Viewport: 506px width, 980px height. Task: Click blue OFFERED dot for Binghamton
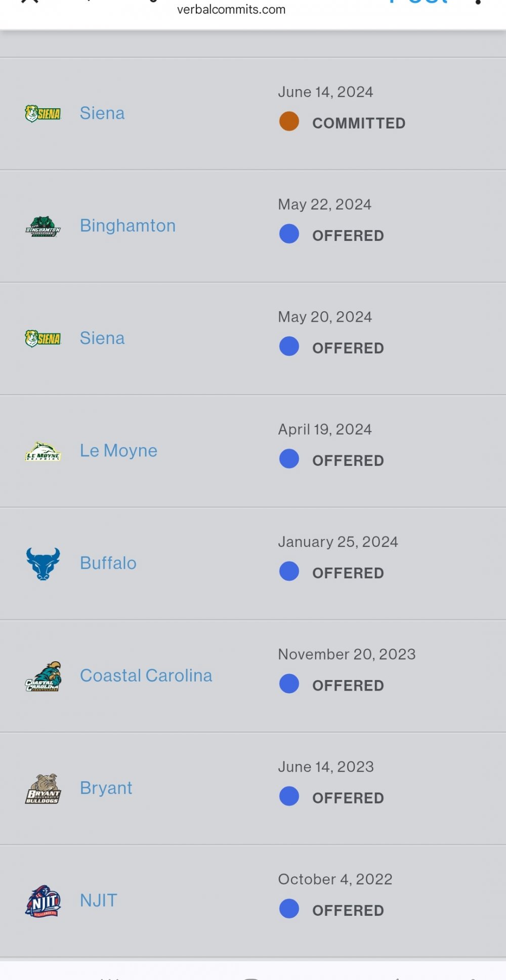coord(289,234)
